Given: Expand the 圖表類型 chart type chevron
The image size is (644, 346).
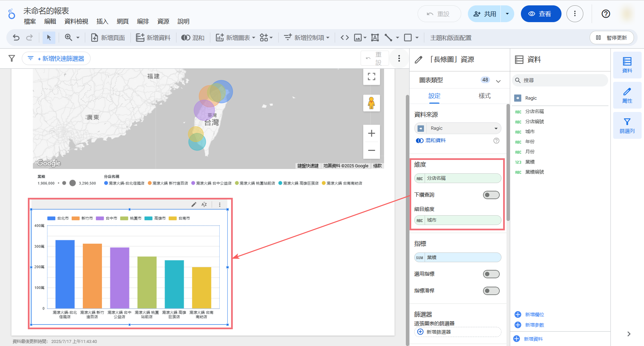Looking at the screenshot, I should pos(498,80).
